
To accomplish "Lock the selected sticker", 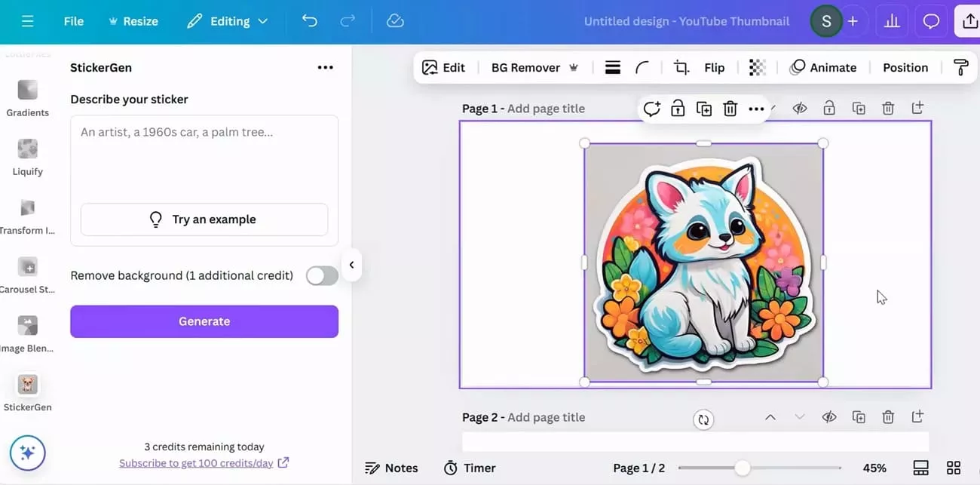I will pos(678,108).
